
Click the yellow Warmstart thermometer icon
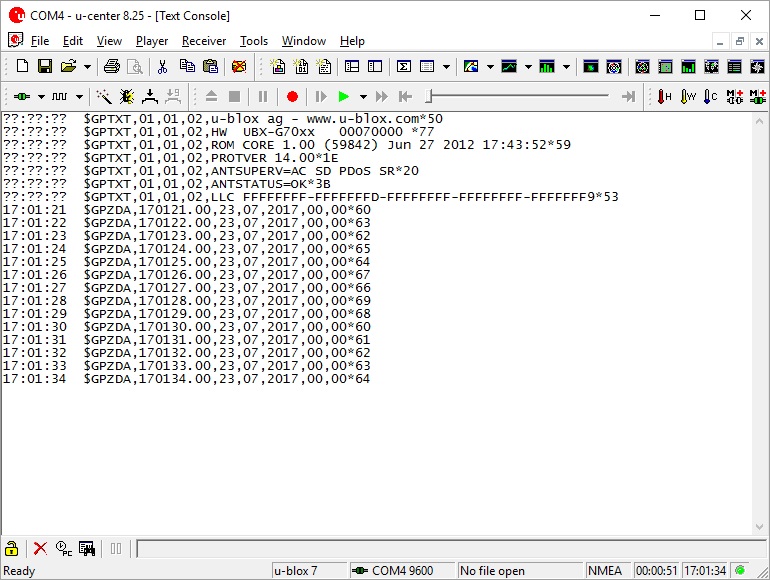coord(688,96)
